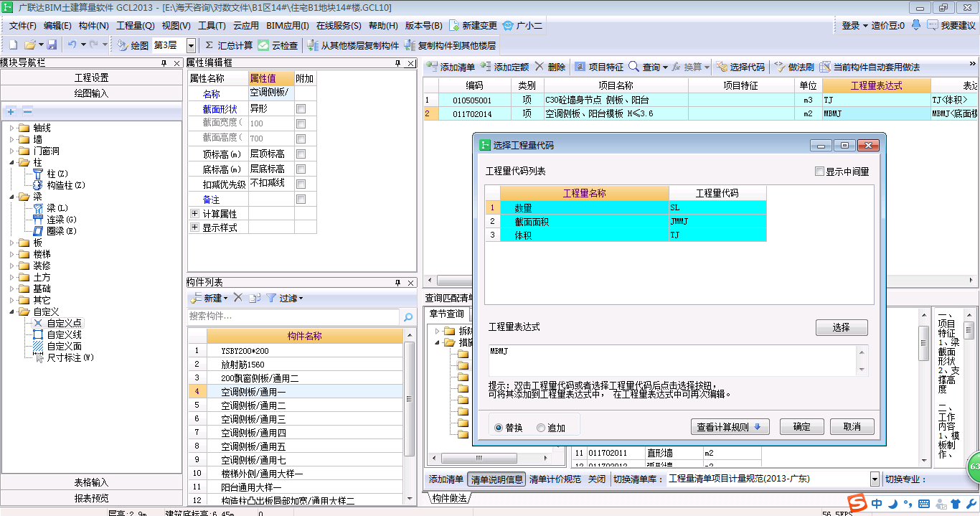Tick the 截面形状 附加 checkbox
This screenshot has width=980, height=516.
click(301, 108)
